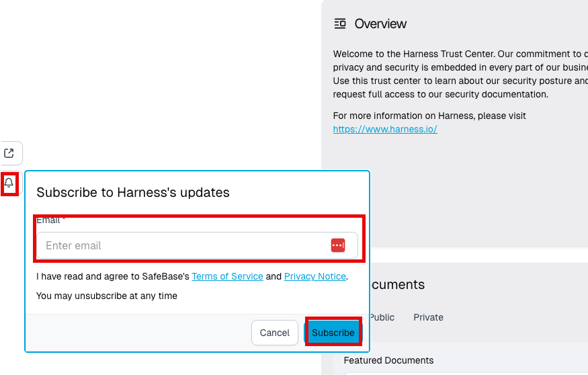Click the Overview heading text
588x375 pixels.
pos(380,24)
